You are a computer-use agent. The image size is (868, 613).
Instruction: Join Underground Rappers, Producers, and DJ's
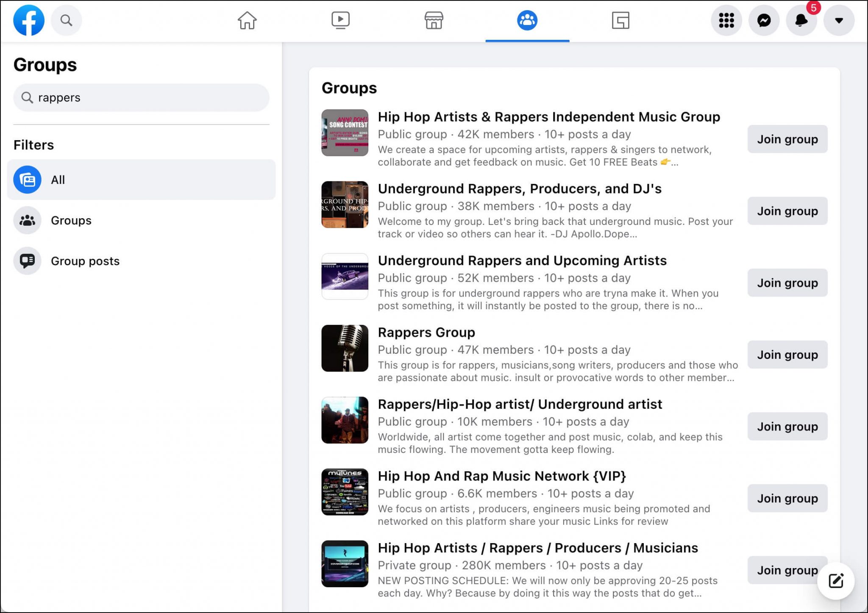tap(787, 211)
